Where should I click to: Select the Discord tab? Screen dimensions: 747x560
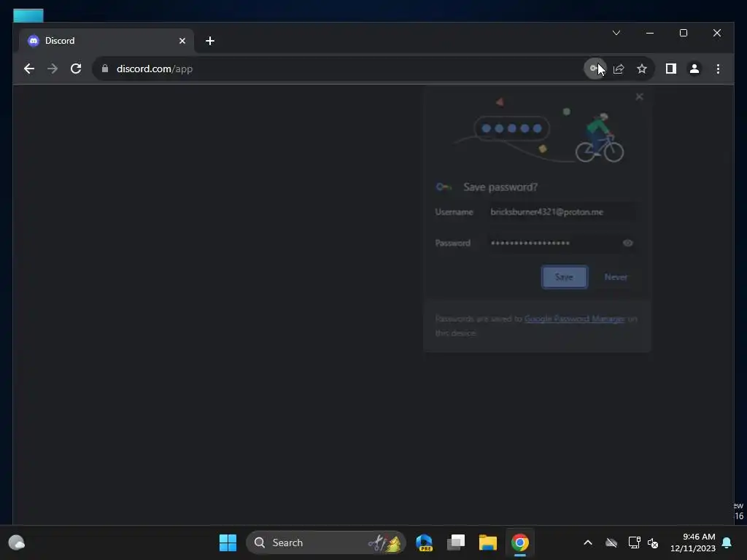[x=107, y=41]
